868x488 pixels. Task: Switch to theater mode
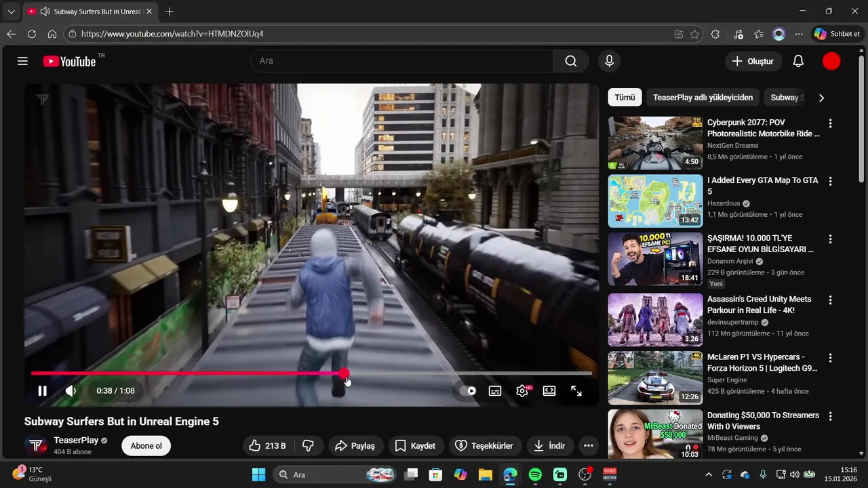click(x=549, y=391)
